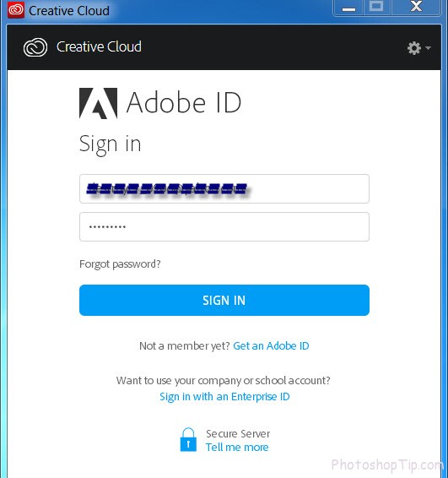448x478 pixels.
Task: Click the Secure Server label
Action: click(x=238, y=433)
